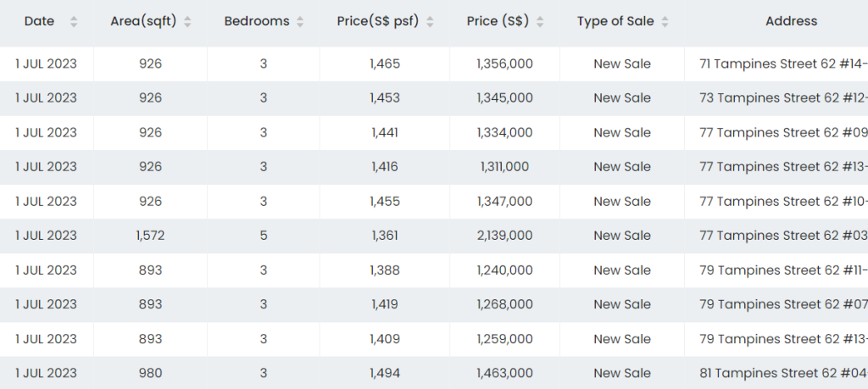
Task: Select the 5 bedrooms cell
Action: (x=263, y=236)
